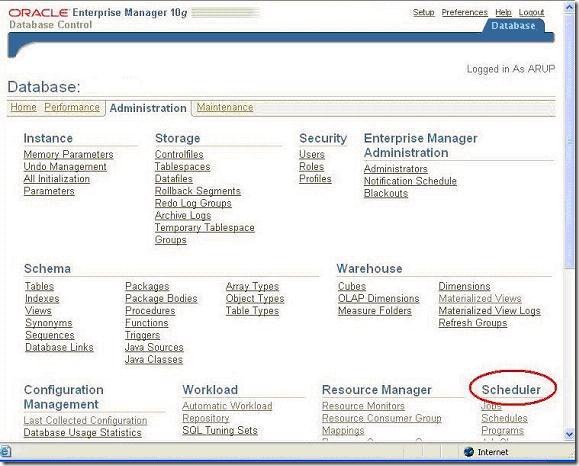Click the page icon in status bar
The image size is (579, 466).
pos(6,451)
